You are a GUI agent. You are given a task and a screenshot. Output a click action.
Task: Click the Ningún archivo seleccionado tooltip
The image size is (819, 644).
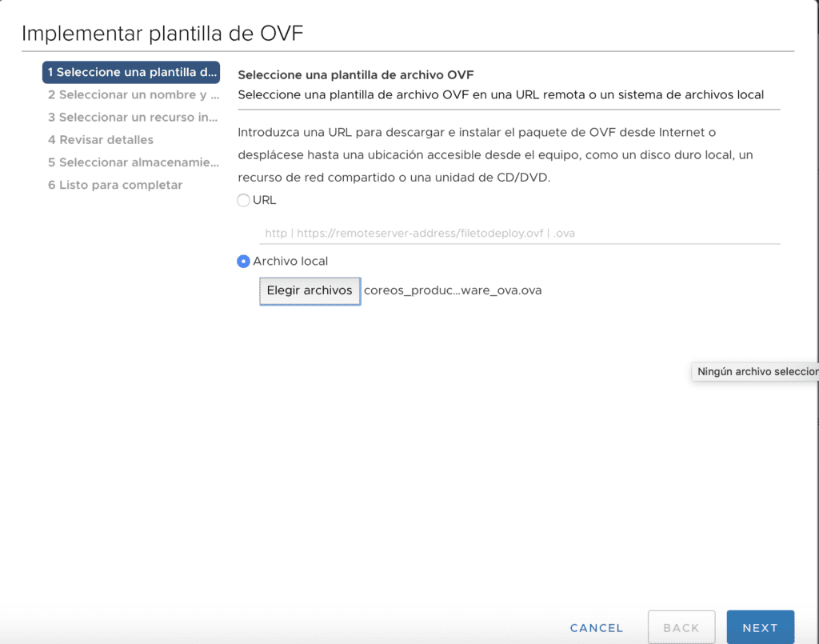[x=756, y=371]
